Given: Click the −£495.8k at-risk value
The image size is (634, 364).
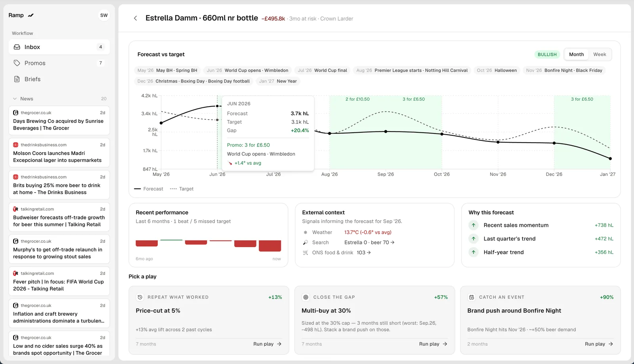Looking at the screenshot, I should click(273, 19).
